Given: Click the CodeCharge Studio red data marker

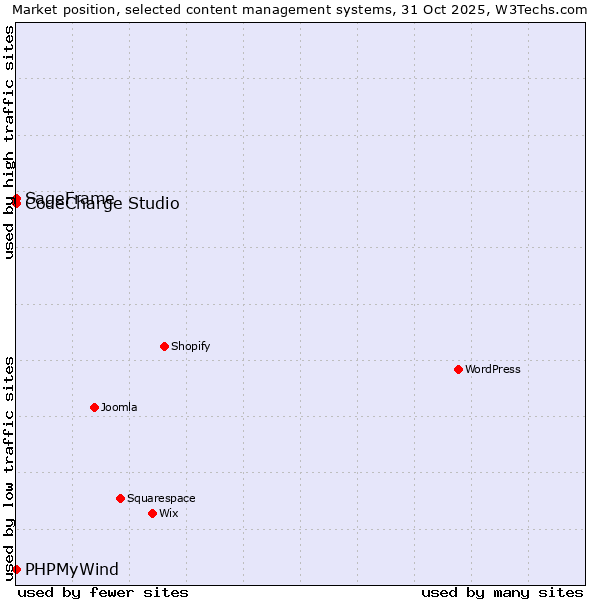Looking at the screenshot, I should (x=16, y=204).
